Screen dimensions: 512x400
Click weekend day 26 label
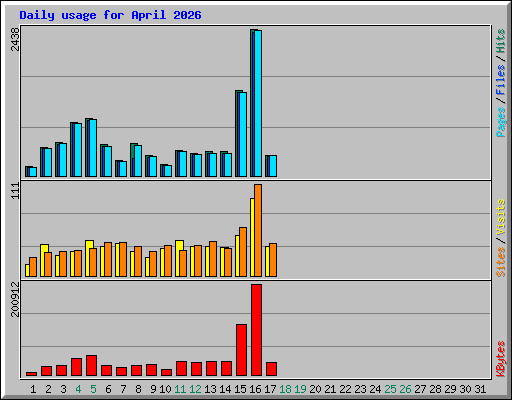405,389
